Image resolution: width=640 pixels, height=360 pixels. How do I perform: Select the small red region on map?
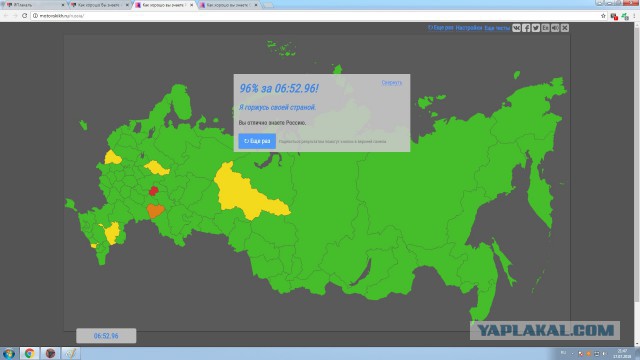point(153,191)
